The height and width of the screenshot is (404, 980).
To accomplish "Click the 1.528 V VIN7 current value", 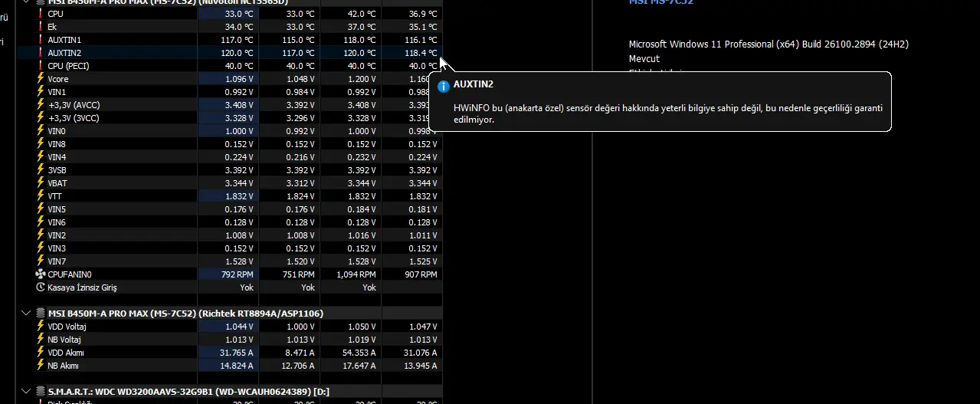I will (x=239, y=261).
